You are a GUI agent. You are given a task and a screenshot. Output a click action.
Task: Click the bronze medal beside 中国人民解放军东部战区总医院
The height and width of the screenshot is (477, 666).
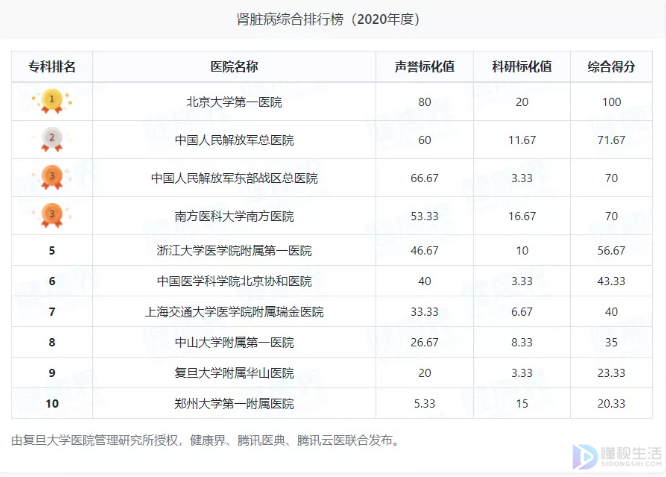[52, 178]
